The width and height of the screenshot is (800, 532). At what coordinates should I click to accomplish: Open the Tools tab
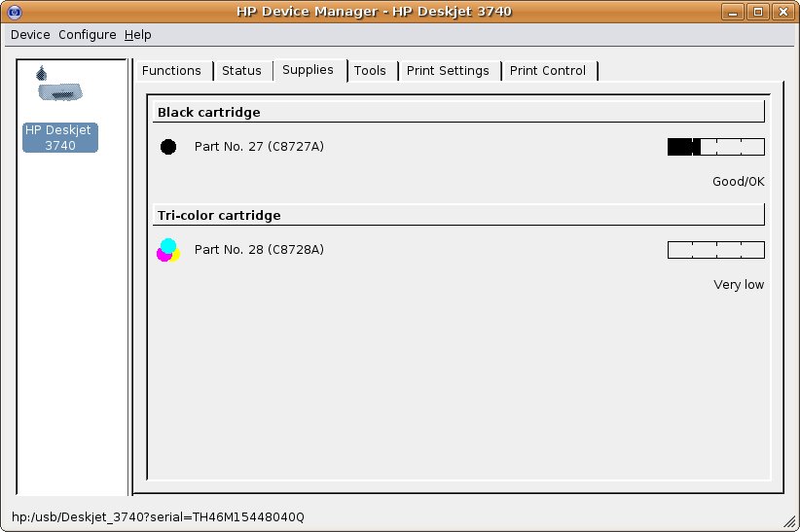click(370, 70)
